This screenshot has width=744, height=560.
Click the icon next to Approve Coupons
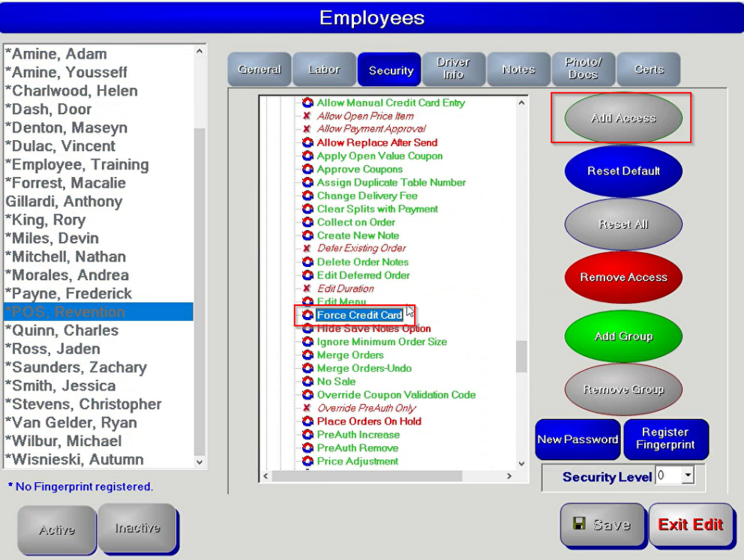(x=307, y=169)
